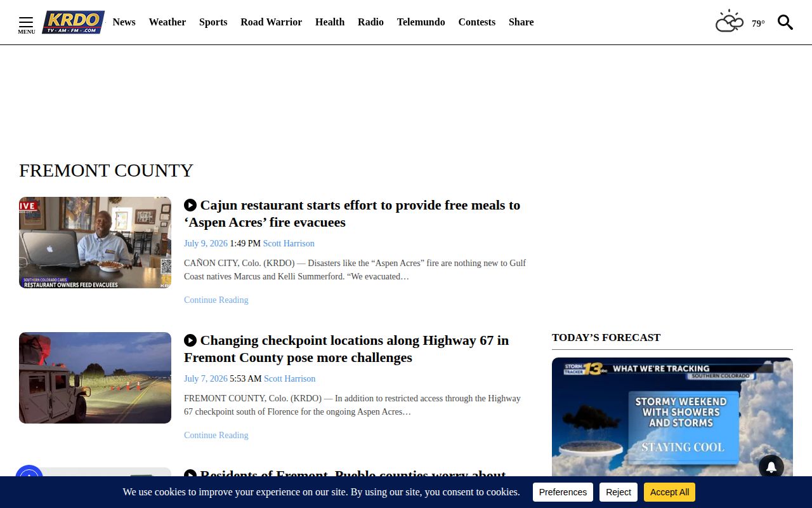Click the 1:49 PM timestamp
This screenshot has width=812, height=508.
pos(246,243)
